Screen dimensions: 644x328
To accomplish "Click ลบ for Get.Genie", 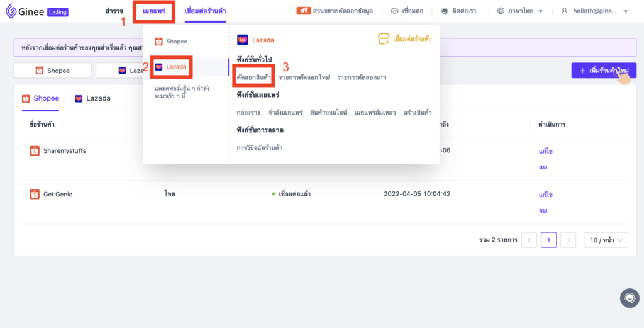I will click(x=543, y=210).
